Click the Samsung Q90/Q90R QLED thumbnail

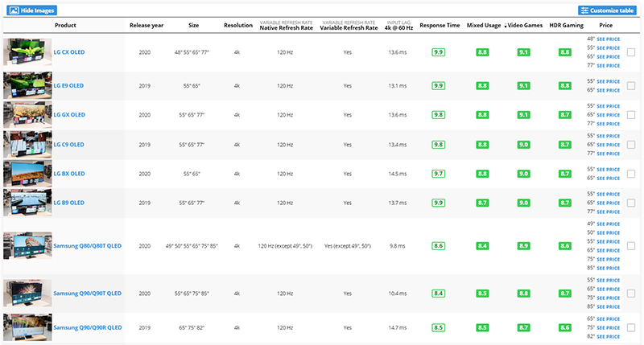point(27,327)
